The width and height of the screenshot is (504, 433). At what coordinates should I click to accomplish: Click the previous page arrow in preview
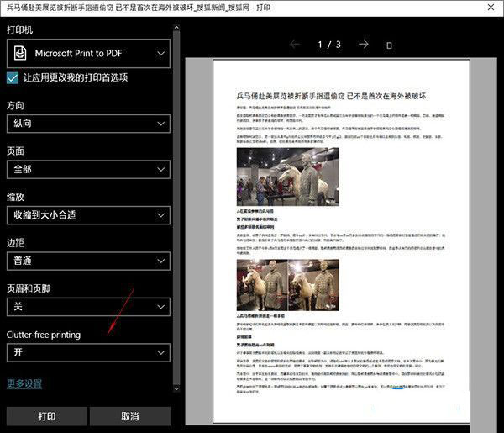[295, 44]
